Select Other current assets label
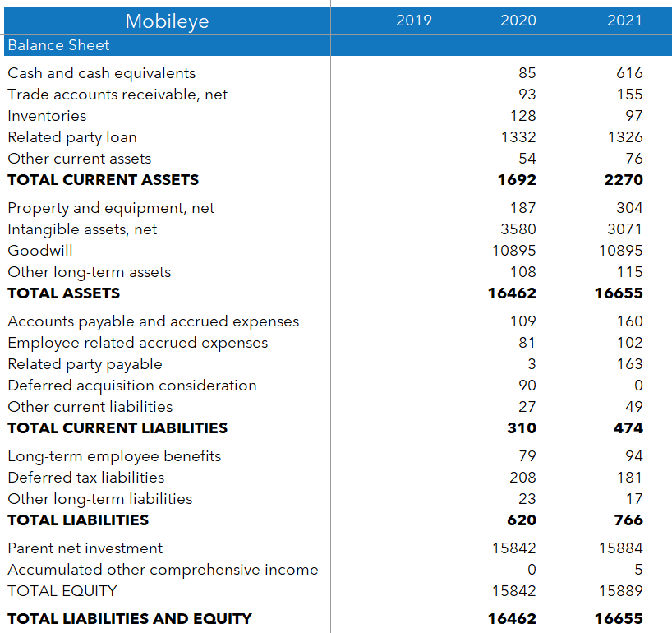 click(80, 159)
